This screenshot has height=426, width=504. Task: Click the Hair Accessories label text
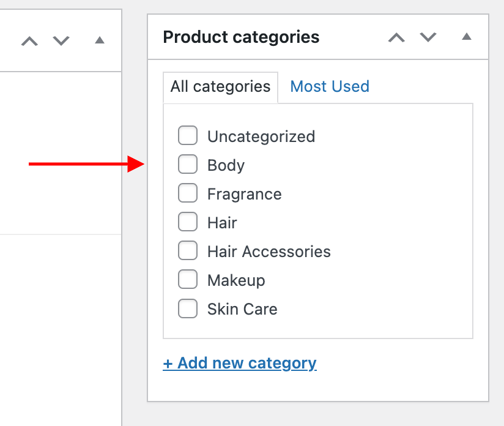269,252
